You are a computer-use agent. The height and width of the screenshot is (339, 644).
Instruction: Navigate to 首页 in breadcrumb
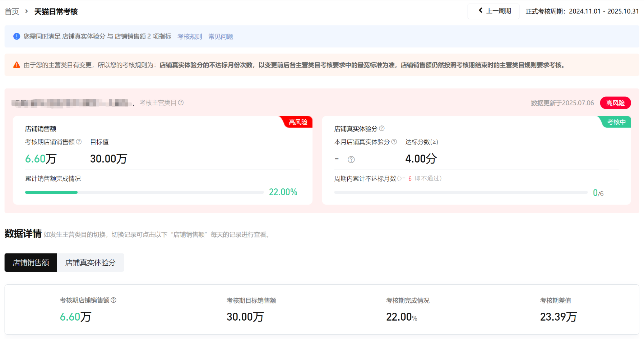[12, 12]
